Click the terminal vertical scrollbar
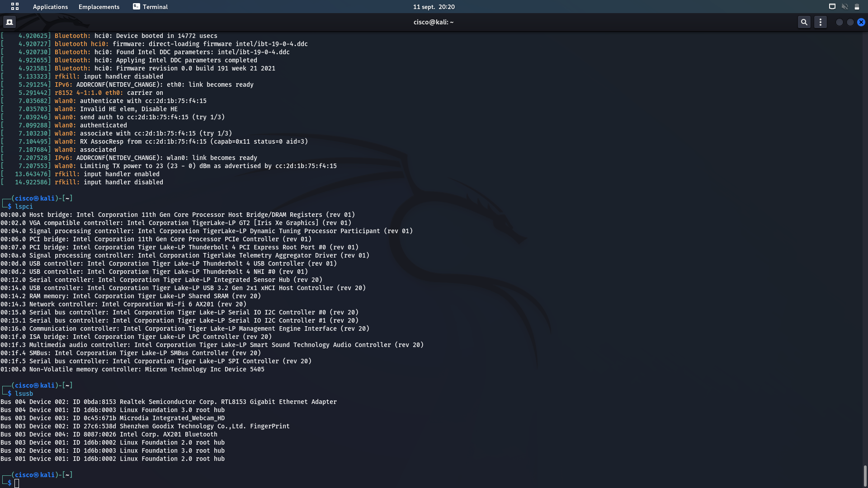Viewport: 868px width, 488px height. point(865,475)
